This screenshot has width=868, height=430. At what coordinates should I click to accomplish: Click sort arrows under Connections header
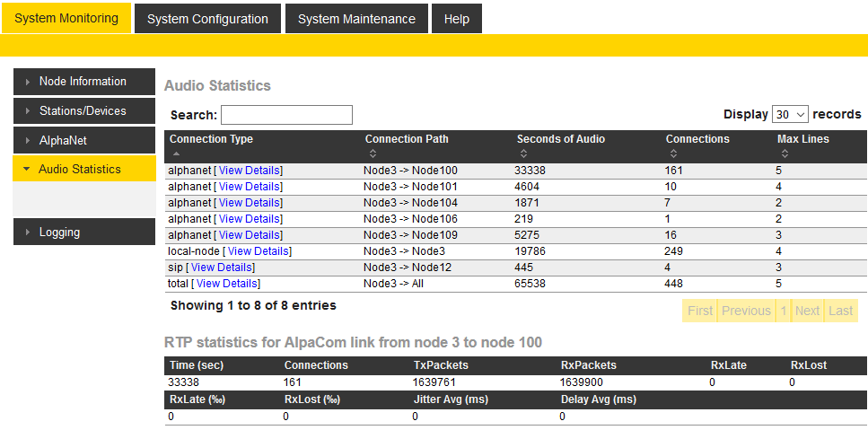(671, 154)
